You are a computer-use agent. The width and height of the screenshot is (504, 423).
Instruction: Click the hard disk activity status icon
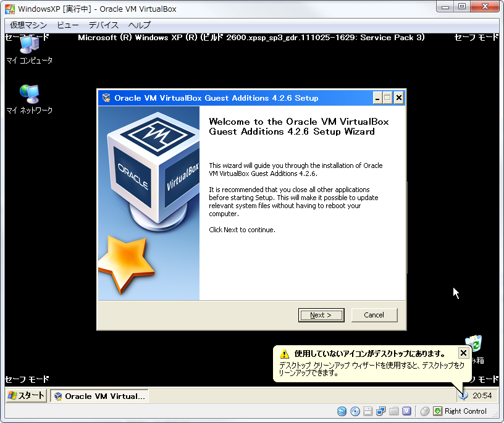point(342,411)
